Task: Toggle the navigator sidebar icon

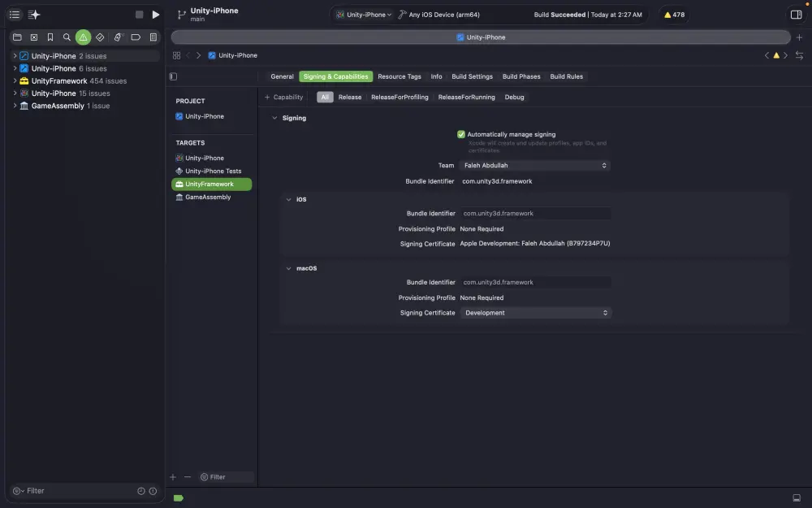Action: [15, 15]
